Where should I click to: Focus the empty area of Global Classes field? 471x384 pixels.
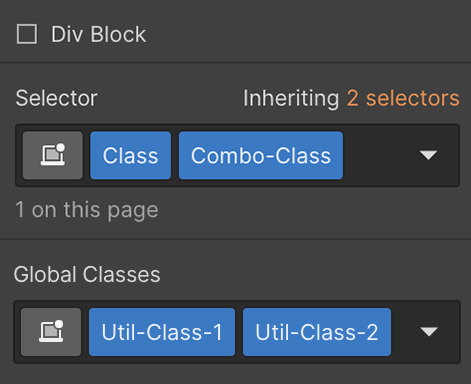coord(405,332)
